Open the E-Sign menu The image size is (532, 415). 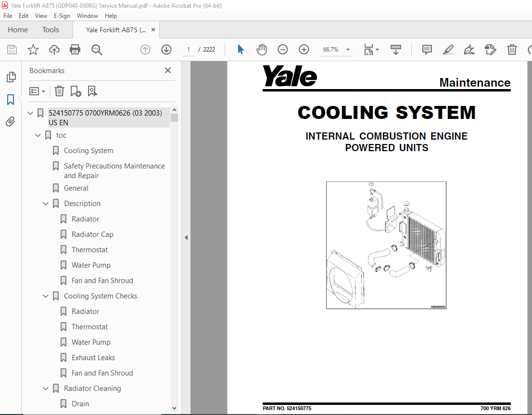pos(62,15)
